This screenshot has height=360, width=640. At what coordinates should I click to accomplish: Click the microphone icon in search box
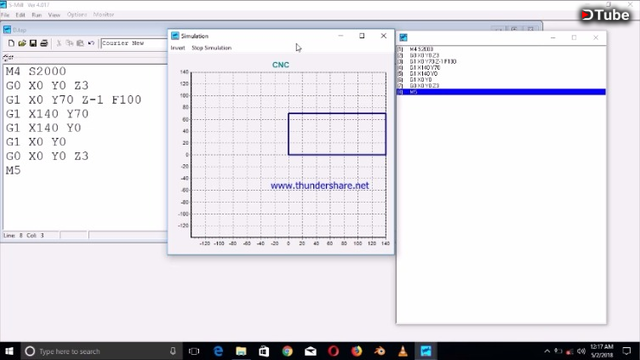click(x=173, y=351)
